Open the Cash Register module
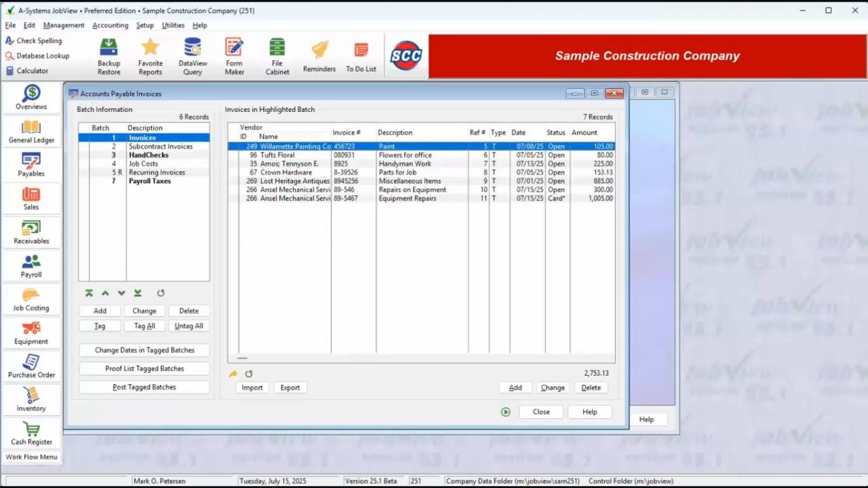This screenshot has width=868, height=488. [x=31, y=433]
